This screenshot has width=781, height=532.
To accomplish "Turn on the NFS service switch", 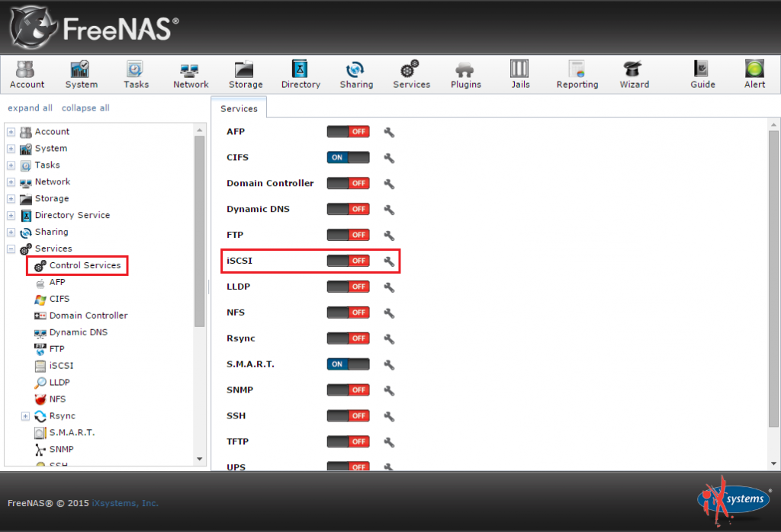I will click(x=348, y=312).
